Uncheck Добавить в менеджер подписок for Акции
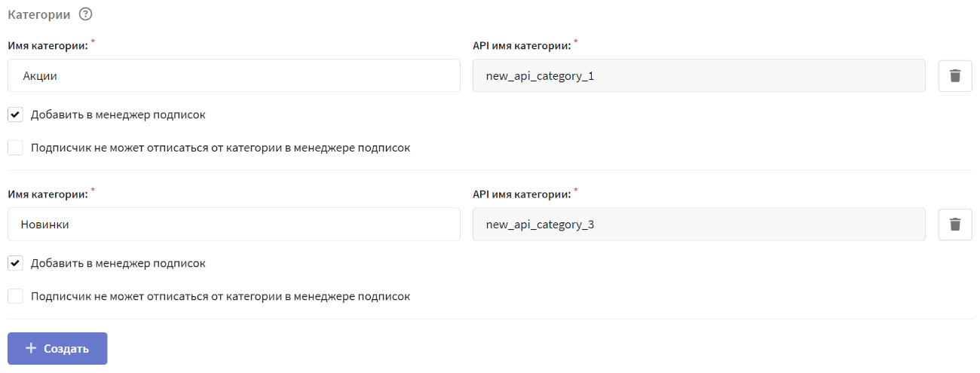Screen dimensions: 980x373 pyautogui.click(x=16, y=115)
